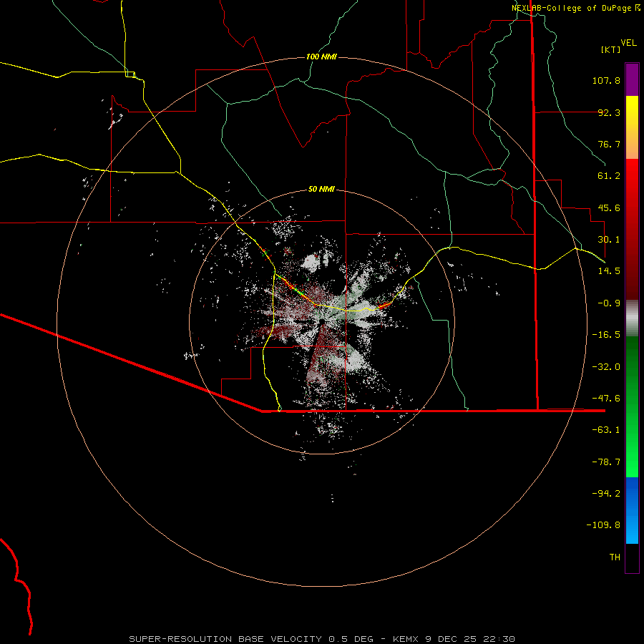Click the 100 NMI range ring label
This screenshot has width=644, height=644.
point(321,57)
